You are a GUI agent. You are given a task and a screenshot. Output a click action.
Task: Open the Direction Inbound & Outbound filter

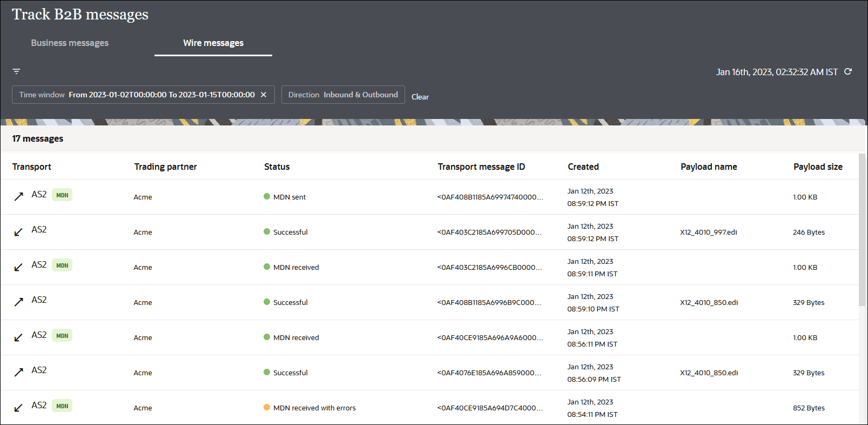(x=343, y=95)
